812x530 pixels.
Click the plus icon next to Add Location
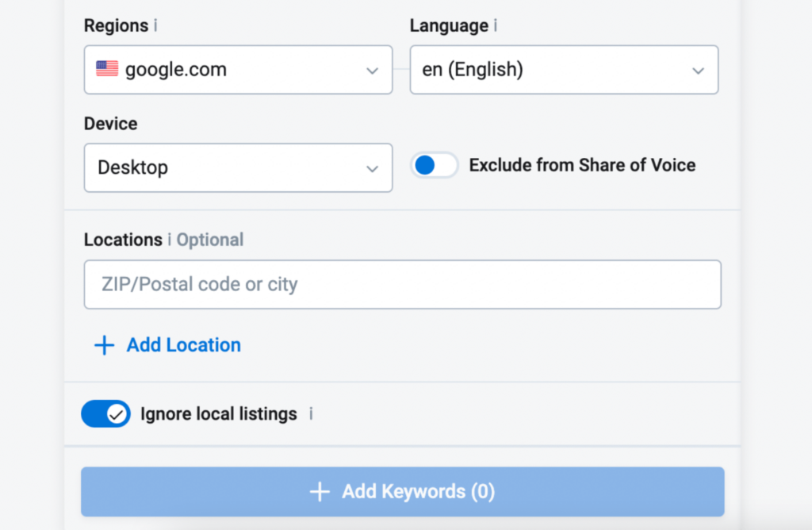coord(103,344)
